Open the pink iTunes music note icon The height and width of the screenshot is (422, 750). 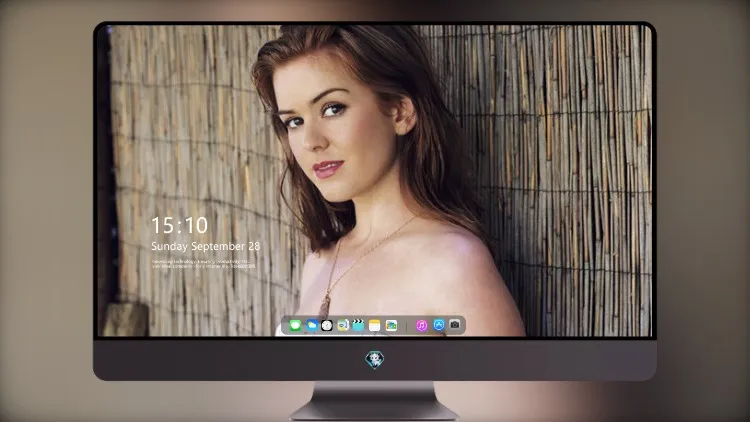(x=421, y=325)
